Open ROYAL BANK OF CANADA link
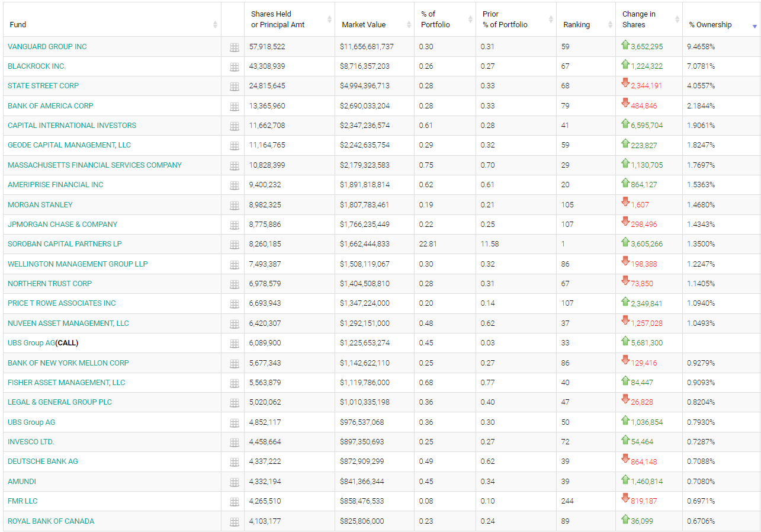761x532 pixels. tap(51, 521)
